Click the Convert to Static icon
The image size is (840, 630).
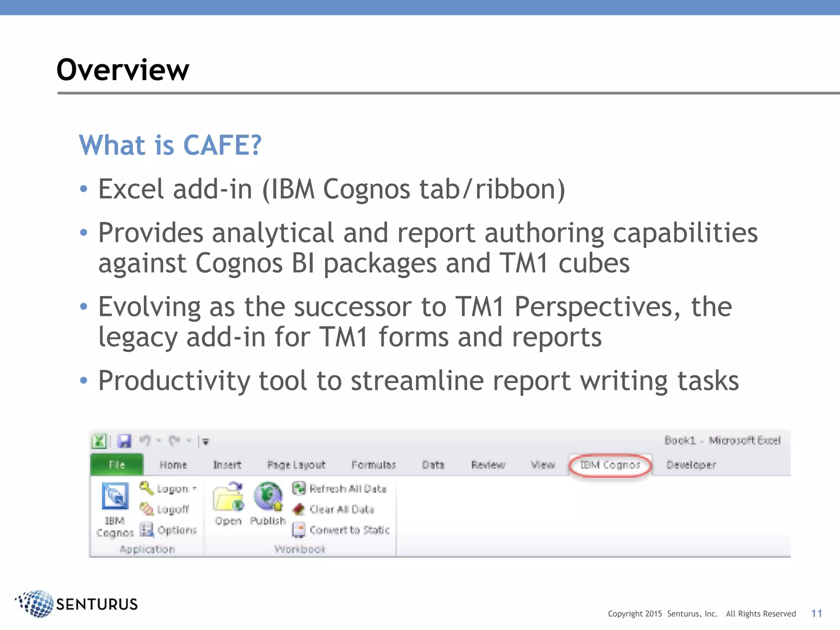(299, 530)
